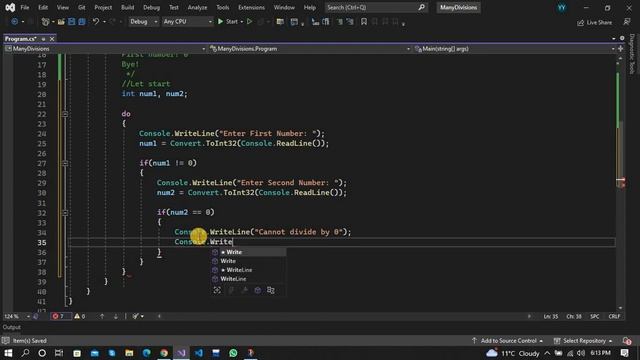Click the Output panel label

coord(12,327)
